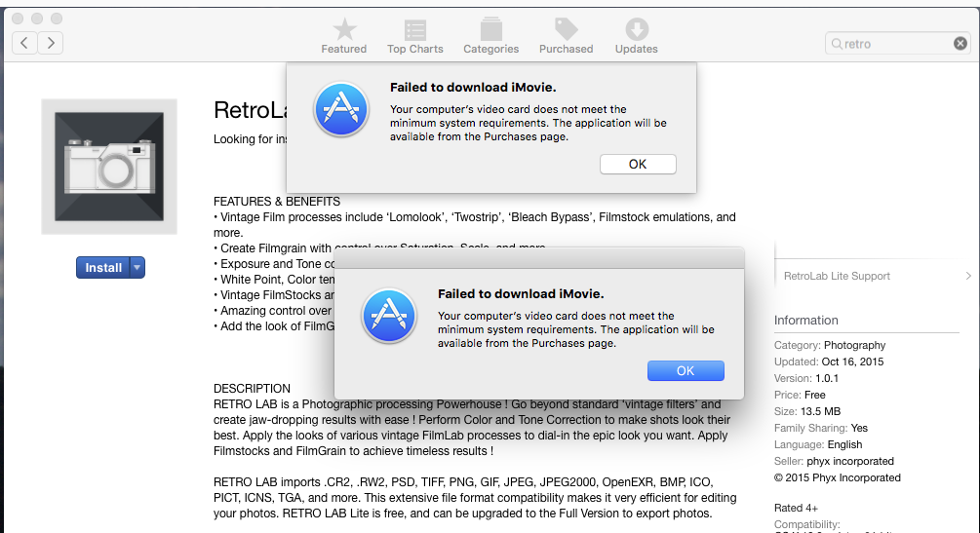Select the Family Sharing: Yes text
Image resolution: width=980 pixels, height=533 pixels.
click(821, 428)
